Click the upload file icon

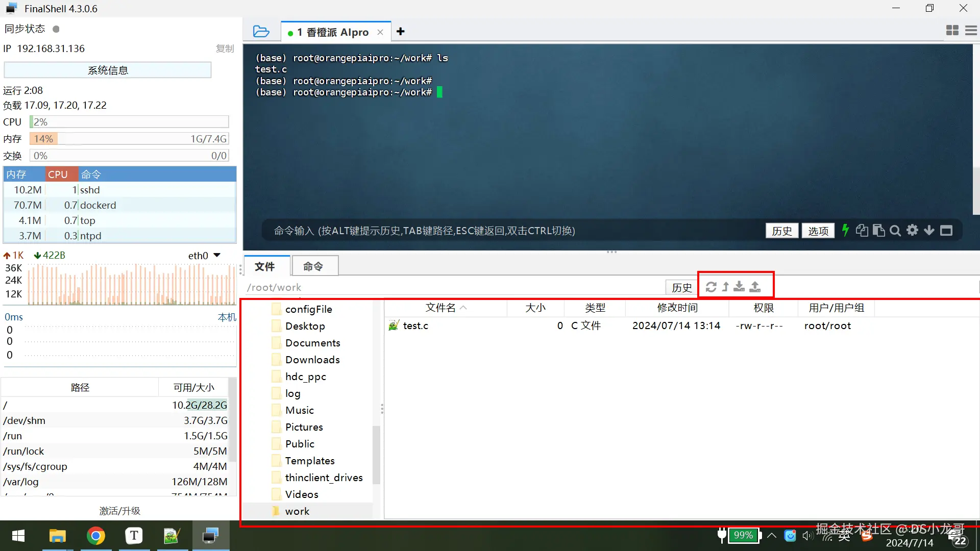point(755,287)
